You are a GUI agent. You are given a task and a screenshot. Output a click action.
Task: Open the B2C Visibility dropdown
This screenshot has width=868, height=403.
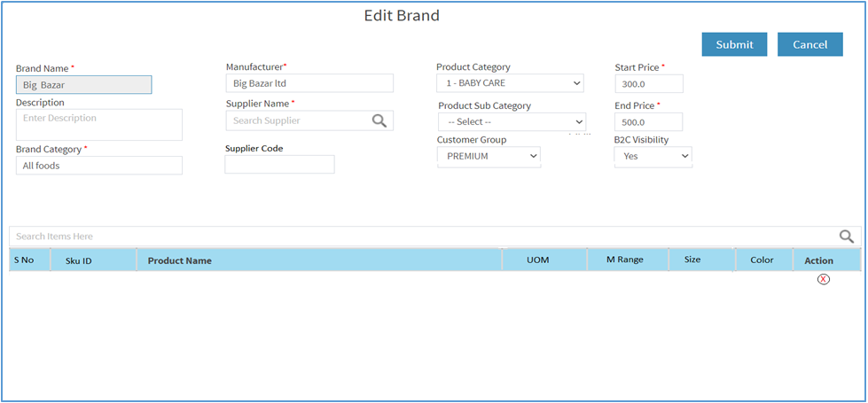(653, 157)
